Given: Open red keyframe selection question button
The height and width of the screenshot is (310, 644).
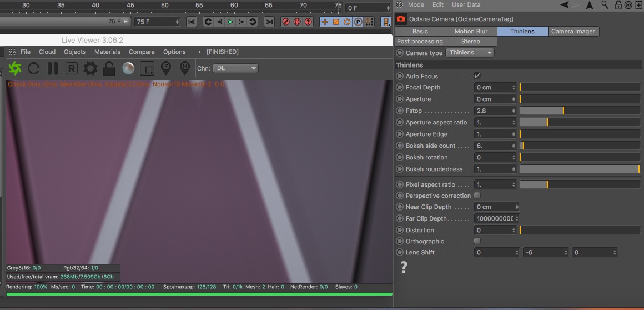Looking at the screenshot, I should [x=308, y=22].
